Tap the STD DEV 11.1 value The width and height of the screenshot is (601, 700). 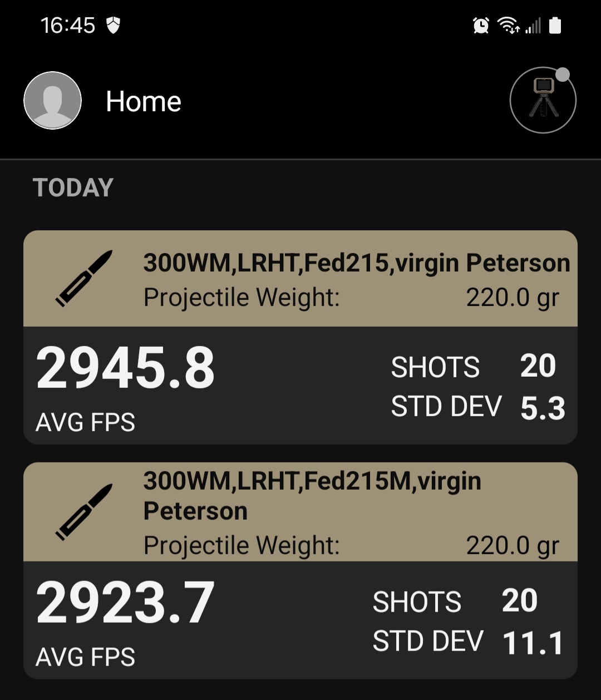533,643
